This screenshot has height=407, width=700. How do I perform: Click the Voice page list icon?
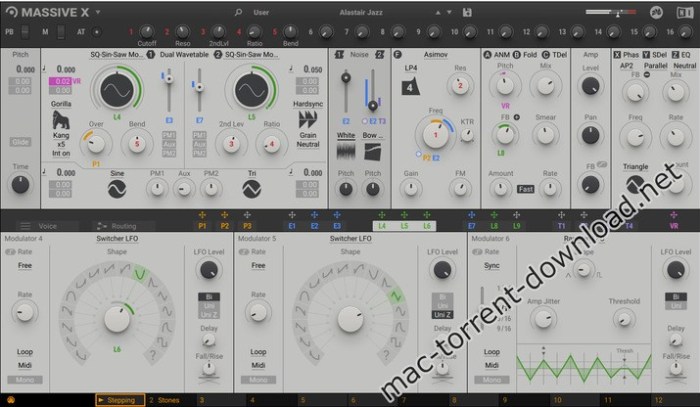[25, 226]
